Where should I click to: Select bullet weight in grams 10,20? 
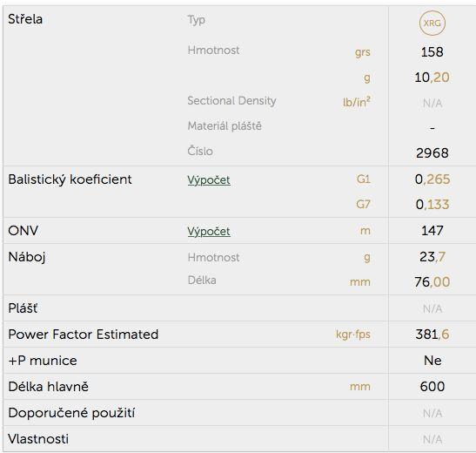tap(432, 78)
